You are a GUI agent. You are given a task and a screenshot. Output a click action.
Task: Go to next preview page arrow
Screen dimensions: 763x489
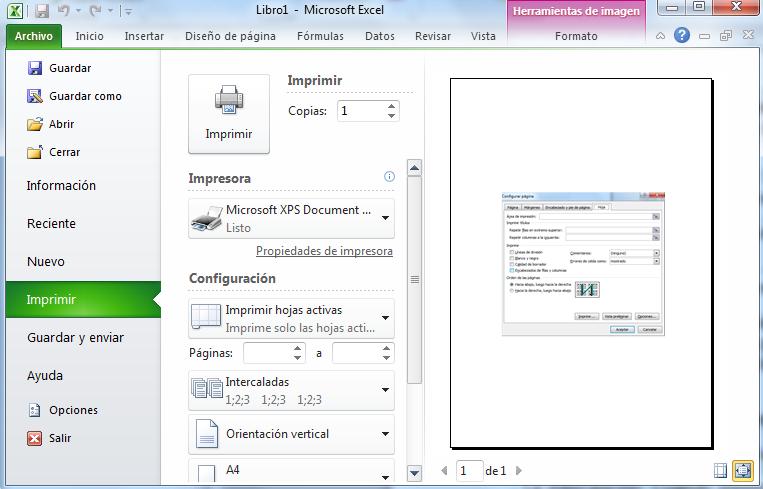(519, 471)
